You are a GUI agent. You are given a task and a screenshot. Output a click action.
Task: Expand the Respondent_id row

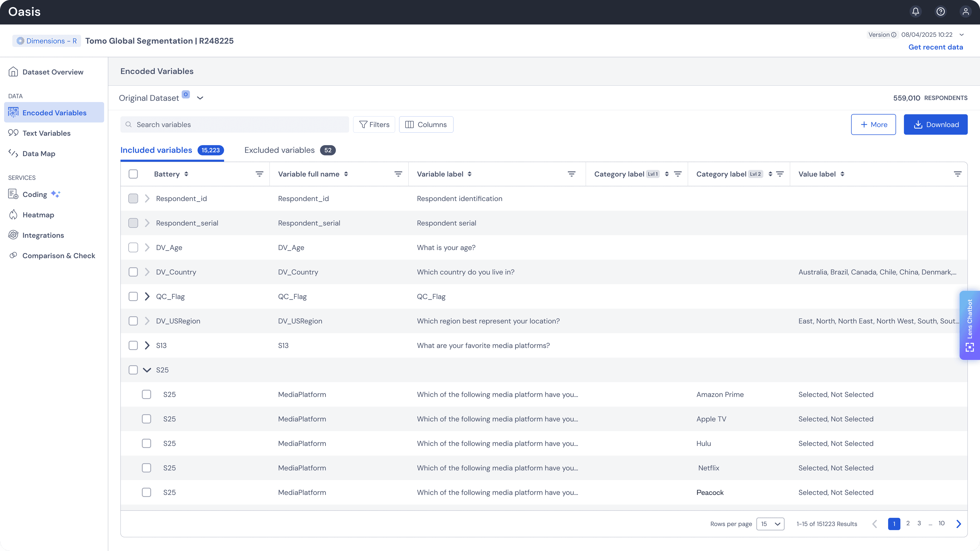[147, 198]
